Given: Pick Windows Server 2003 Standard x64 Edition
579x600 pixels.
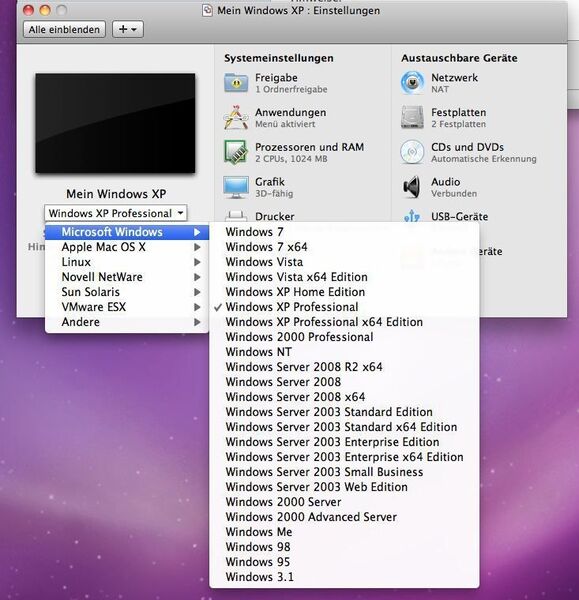Looking at the screenshot, I should [344, 427].
